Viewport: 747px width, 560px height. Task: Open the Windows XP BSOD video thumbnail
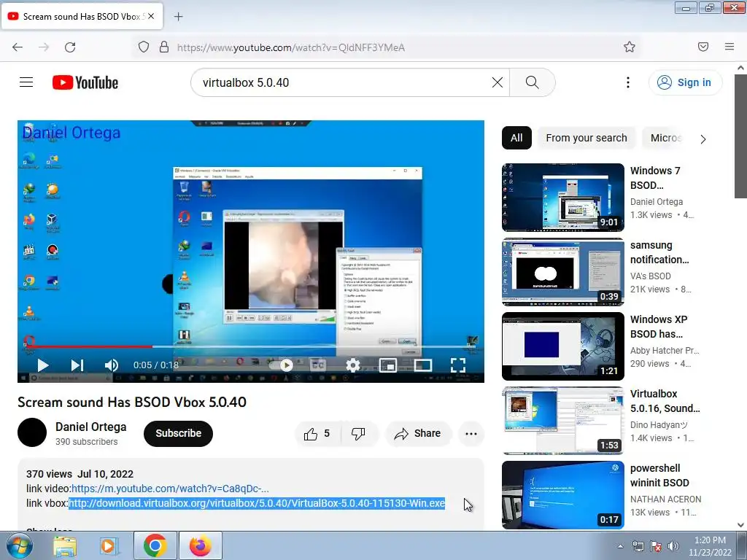[x=562, y=346]
